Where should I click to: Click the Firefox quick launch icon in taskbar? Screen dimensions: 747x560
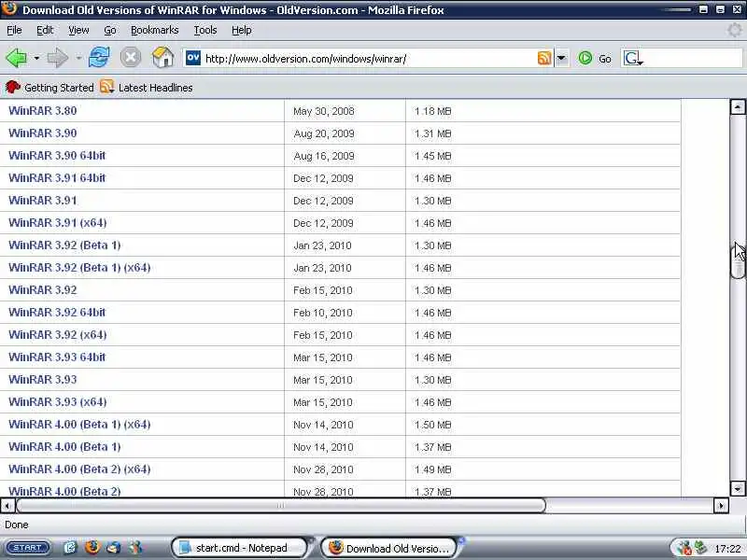click(92, 547)
